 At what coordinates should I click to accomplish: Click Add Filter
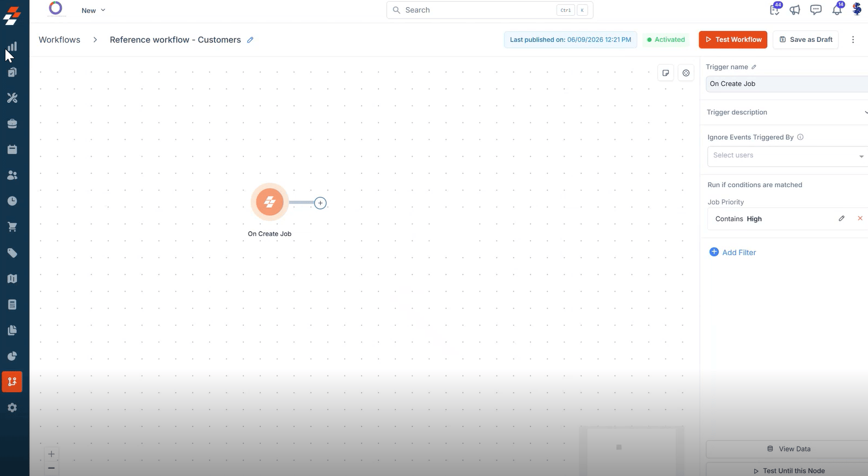click(x=732, y=252)
